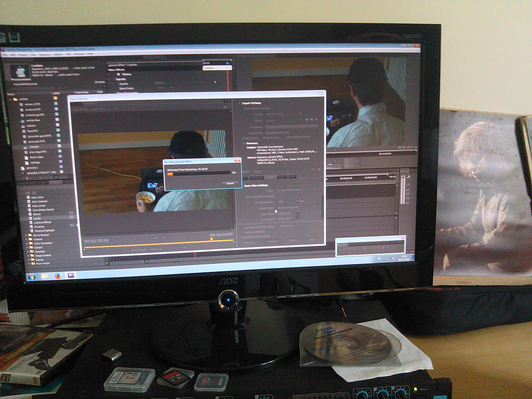This screenshot has height=399, width=532.
Task: Select the Shadow/Highlight effect
Action: (x=44, y=231)
